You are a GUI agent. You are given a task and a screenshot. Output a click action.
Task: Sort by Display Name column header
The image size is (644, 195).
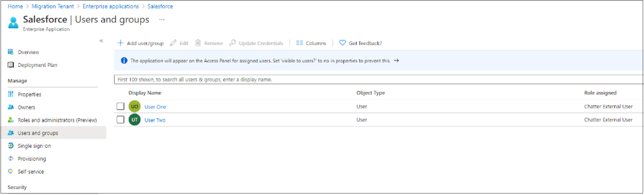click(145, 93)
